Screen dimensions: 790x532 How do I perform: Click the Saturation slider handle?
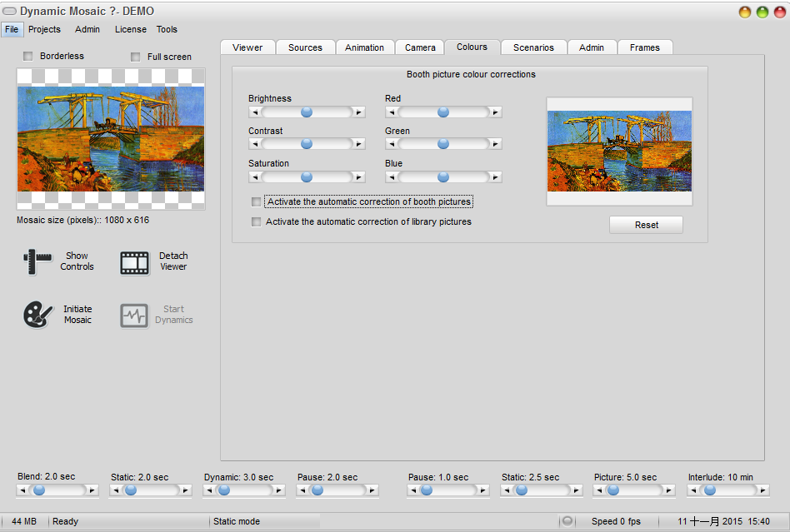coord(307,177)
